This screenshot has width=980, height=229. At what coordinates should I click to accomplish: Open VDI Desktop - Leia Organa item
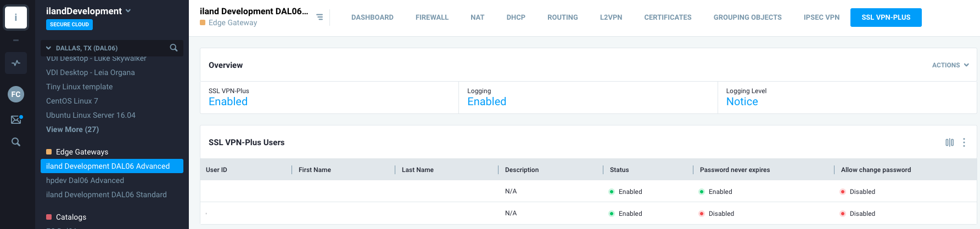pyautogui.click(x=91, y=72)
